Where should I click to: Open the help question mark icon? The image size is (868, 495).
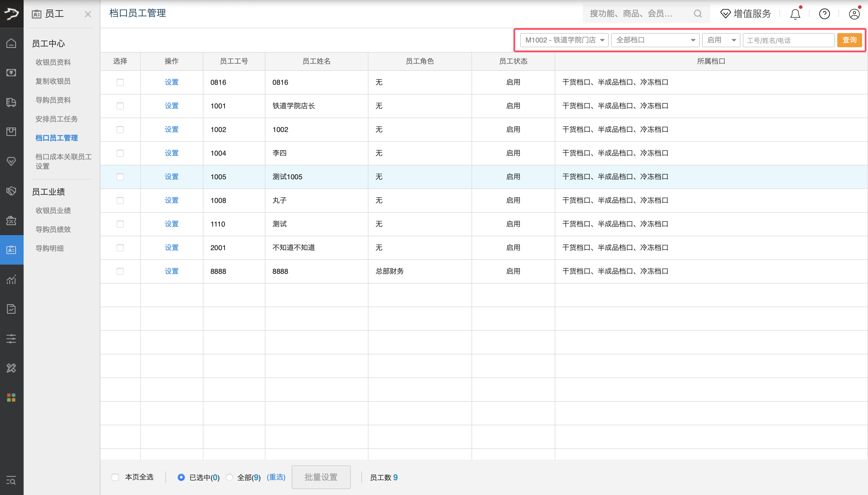[x=824, y=14]
